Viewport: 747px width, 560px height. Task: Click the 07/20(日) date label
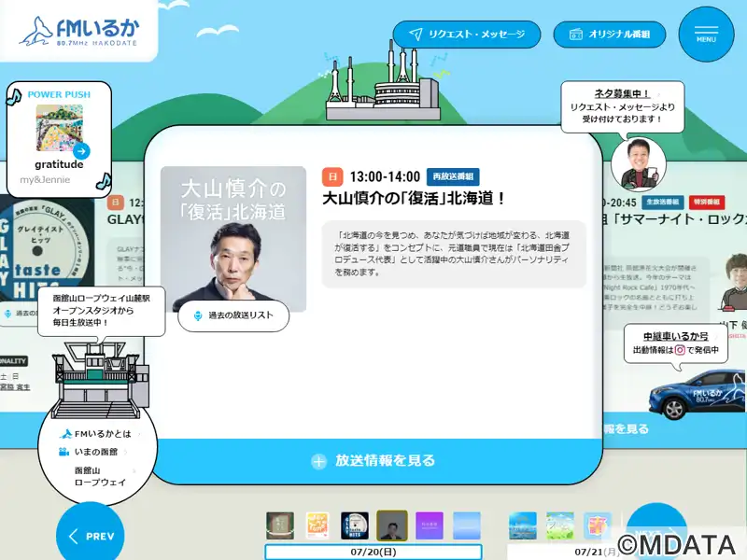pos(373,552)
